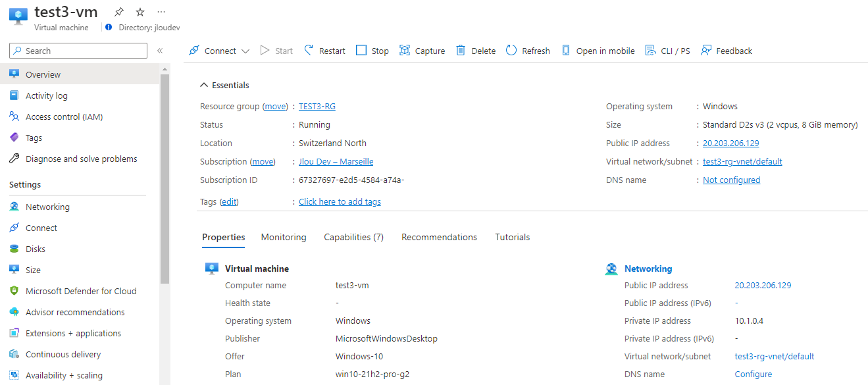
Task: Collapse the Essentials section
Action: pos(224,85)
